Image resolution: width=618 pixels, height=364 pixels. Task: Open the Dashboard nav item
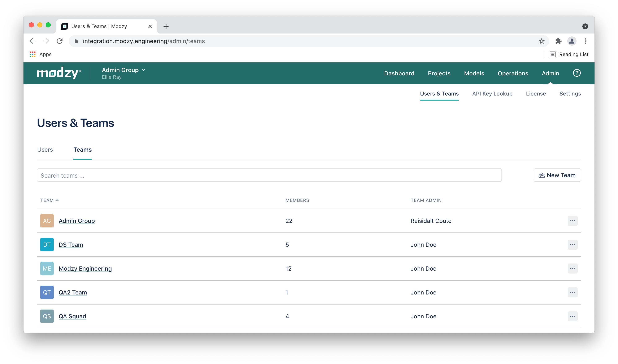coord(399,73)
